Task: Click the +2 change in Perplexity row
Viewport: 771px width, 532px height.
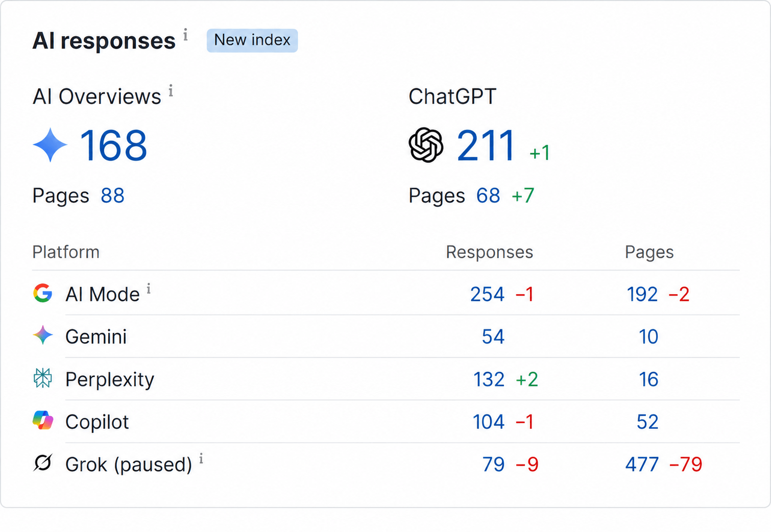Action: tap(527, 379)
